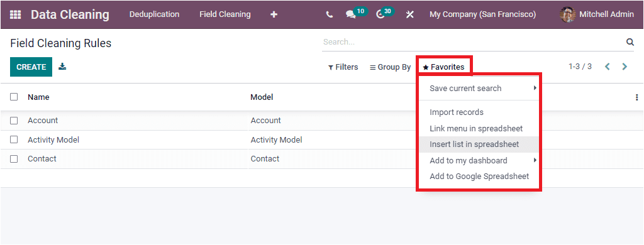Screen dimensions: 644x245
Task: Open optional columns three-dot menu
Action: tap(636, 97)
